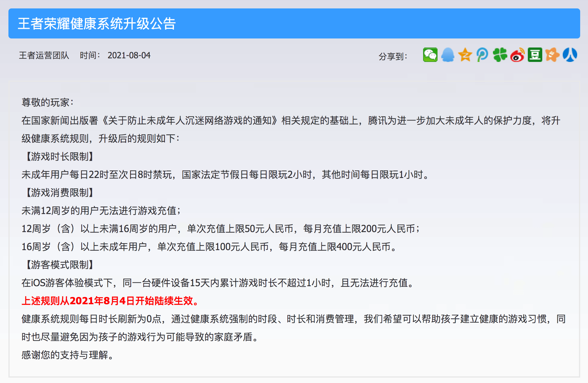Share the announcement to Douban
This screenshot has width=588, height=383.
[534, 55]
